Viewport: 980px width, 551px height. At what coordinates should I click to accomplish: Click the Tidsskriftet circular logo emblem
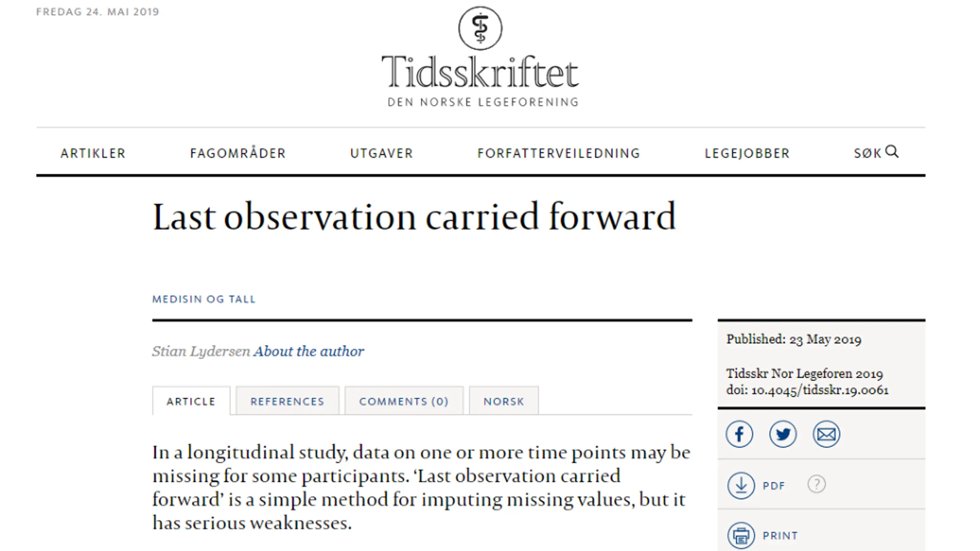pos(480,28)
